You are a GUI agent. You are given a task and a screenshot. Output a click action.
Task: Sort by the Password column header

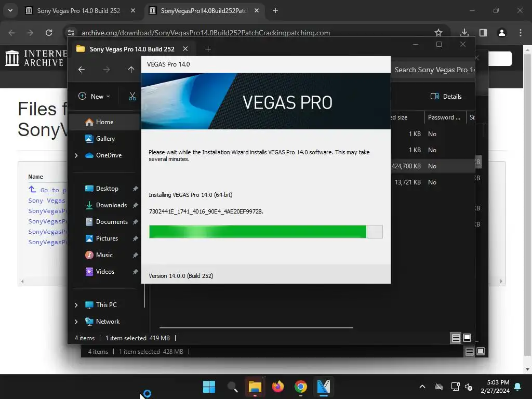[x=444, y=117]
